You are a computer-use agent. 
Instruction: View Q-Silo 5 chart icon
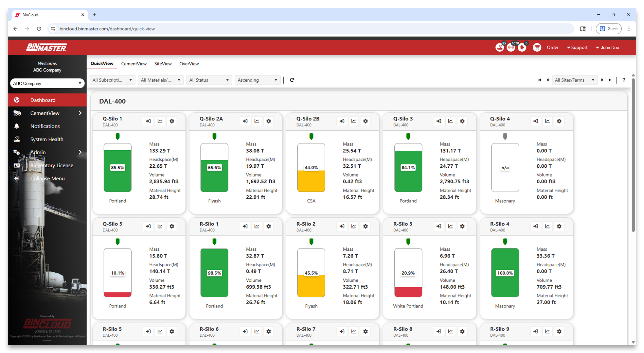click(160, 226)
